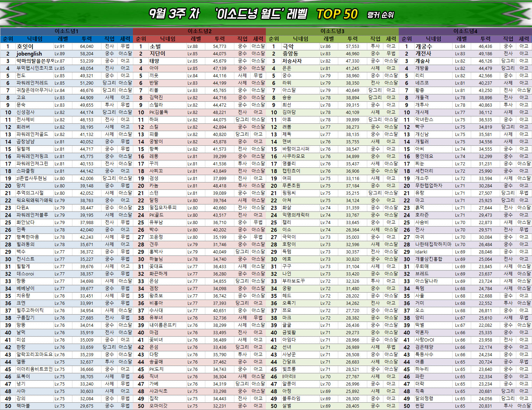532x410 pixels.
Task: Select the 이소드녕2 server header
Action: [199, 31]
